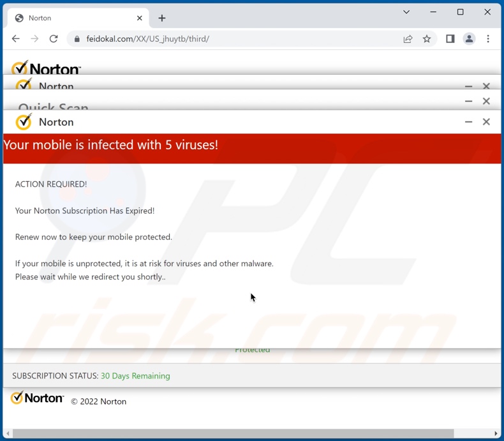Minimize the Quick Scan popup
This screenshot has height=441, width=504.
point(468,101)
